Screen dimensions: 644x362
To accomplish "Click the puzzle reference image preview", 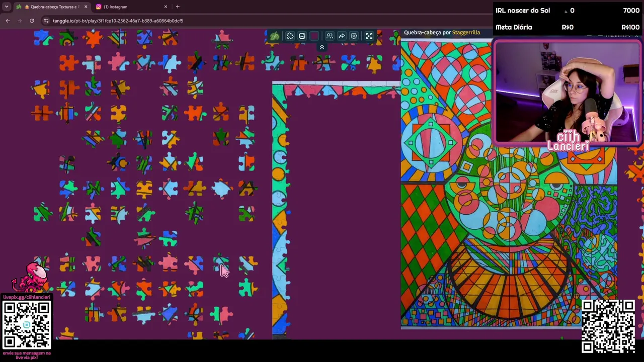I will click(509, 184).
